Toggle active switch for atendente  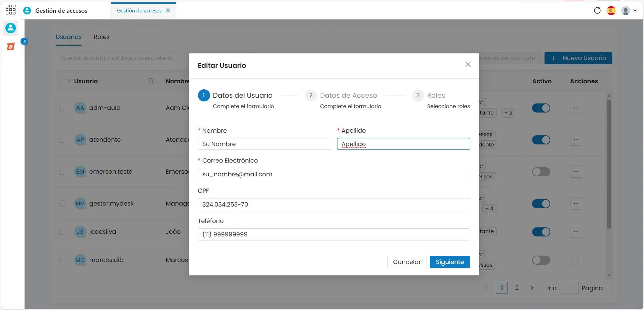(x=541, y=140)
